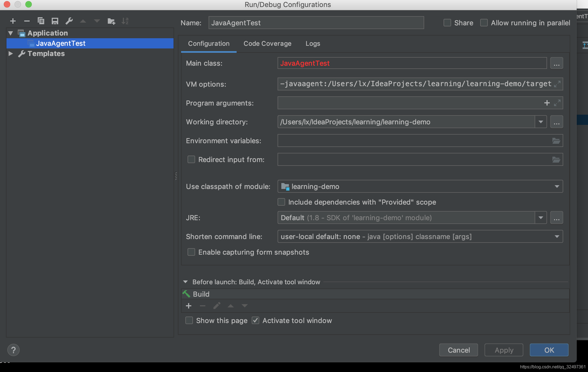Copy the selected configuration
588x372 pixels.
[x=41, y=21]
